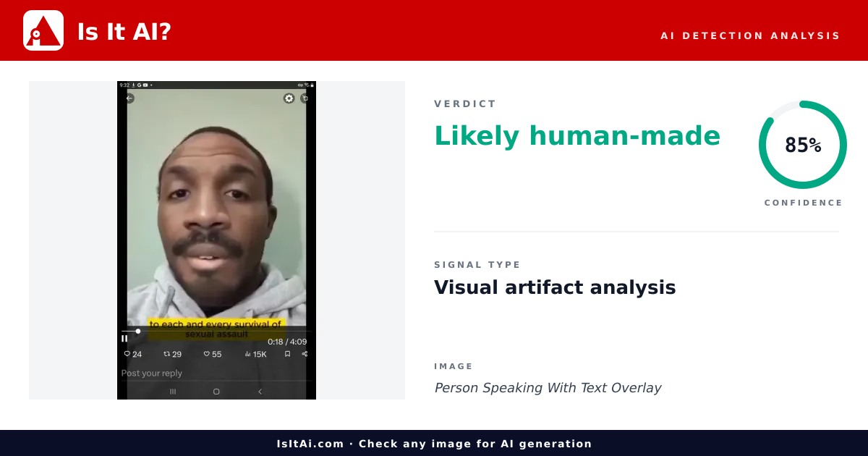Tap the icon right of the settings gear

click(x=305, y=98)
